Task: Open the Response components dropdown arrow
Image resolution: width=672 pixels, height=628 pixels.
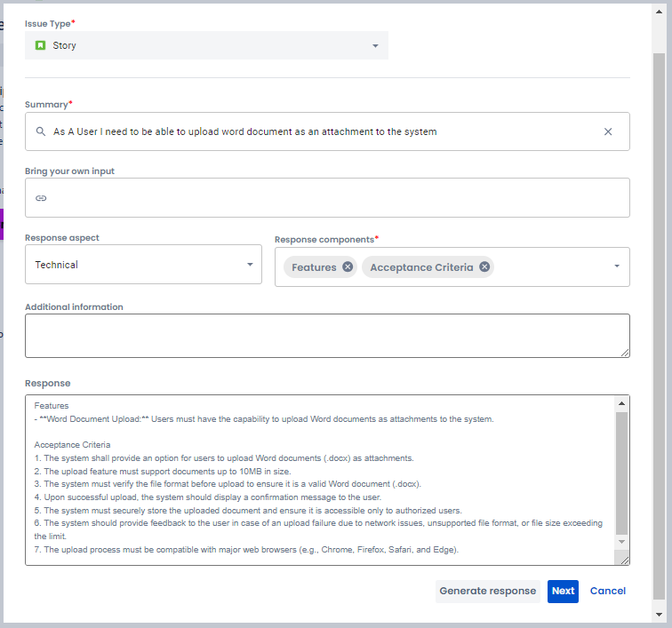Action: (617, 266)
